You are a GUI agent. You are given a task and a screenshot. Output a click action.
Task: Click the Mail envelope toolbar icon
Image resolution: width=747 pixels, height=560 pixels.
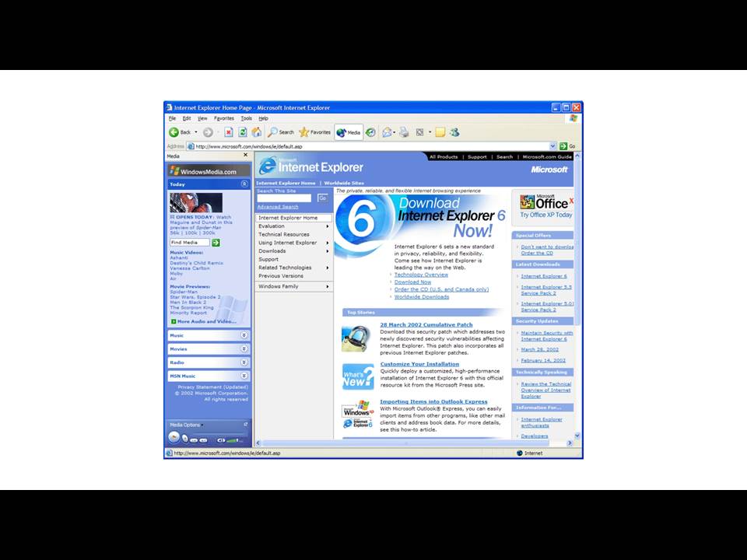coord(387,132)
